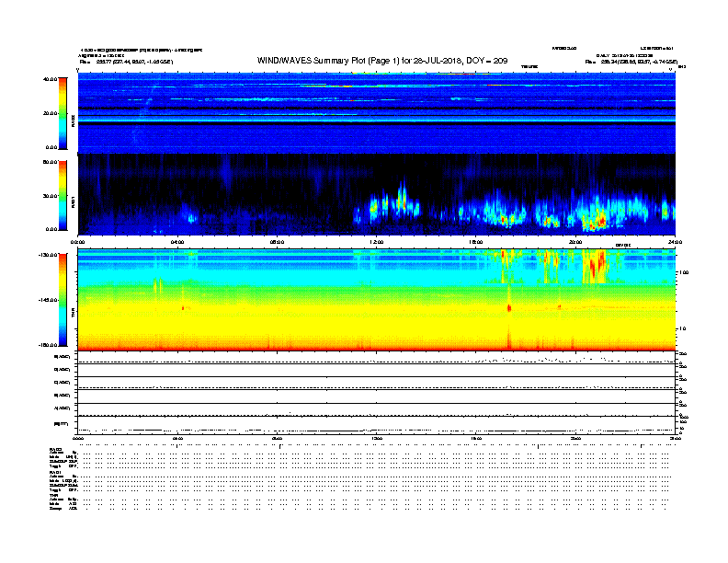Viewport: 728px width, 563px height.
Task: Click the RAD2 spectrogram panel
Action: click(377, 113)
